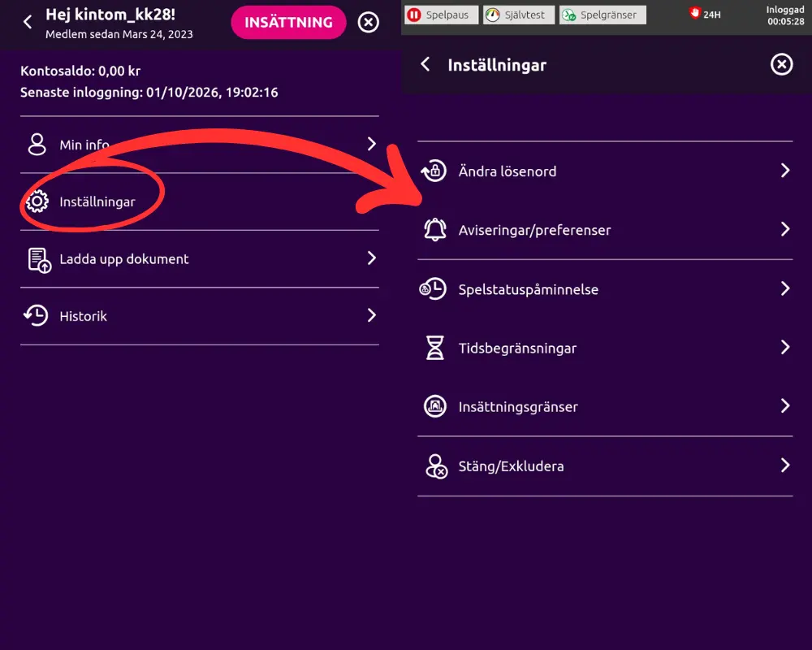Expand the Historik row chevron
Viewport: 812px width, 650px height.
pyautogui.click(x=371, y=315)
